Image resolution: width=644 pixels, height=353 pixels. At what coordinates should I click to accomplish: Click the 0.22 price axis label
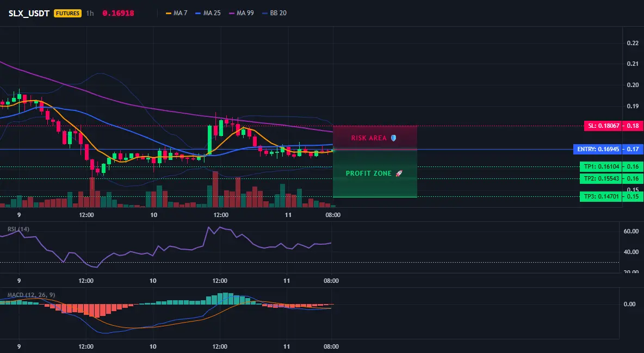pos(633,43)
